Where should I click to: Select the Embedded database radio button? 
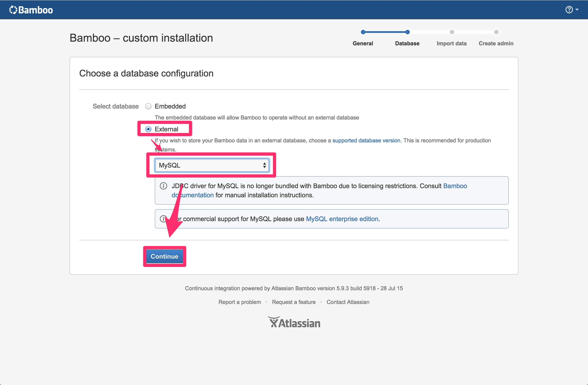point(148,106)
